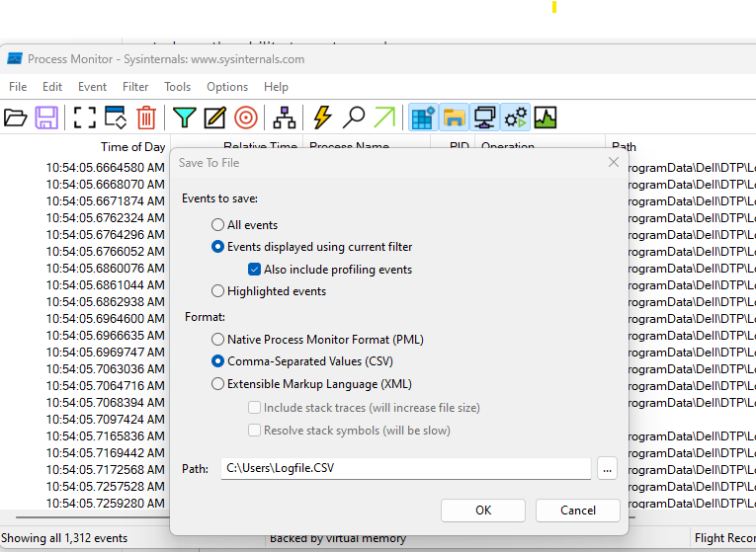Open the Filter funnel icon
The height and width of the screenshot is (552, 756).
[184, 118]
